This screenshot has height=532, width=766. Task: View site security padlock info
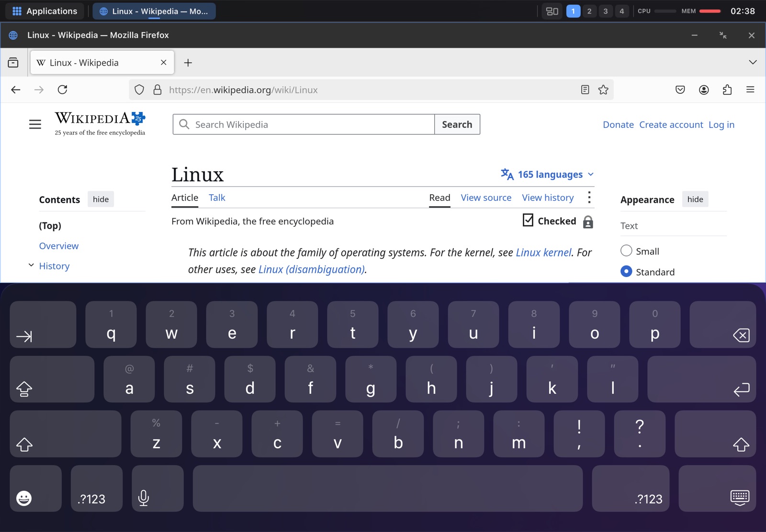pos(157,89)
